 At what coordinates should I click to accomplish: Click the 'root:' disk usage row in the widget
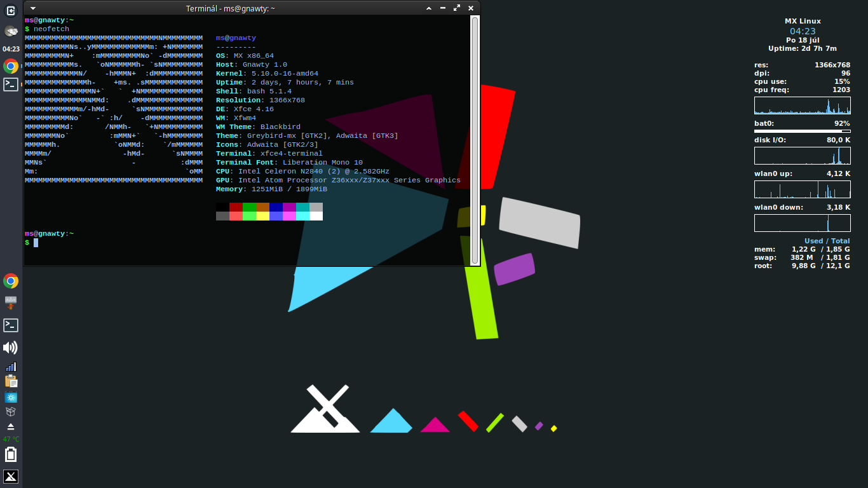point(802,266)
